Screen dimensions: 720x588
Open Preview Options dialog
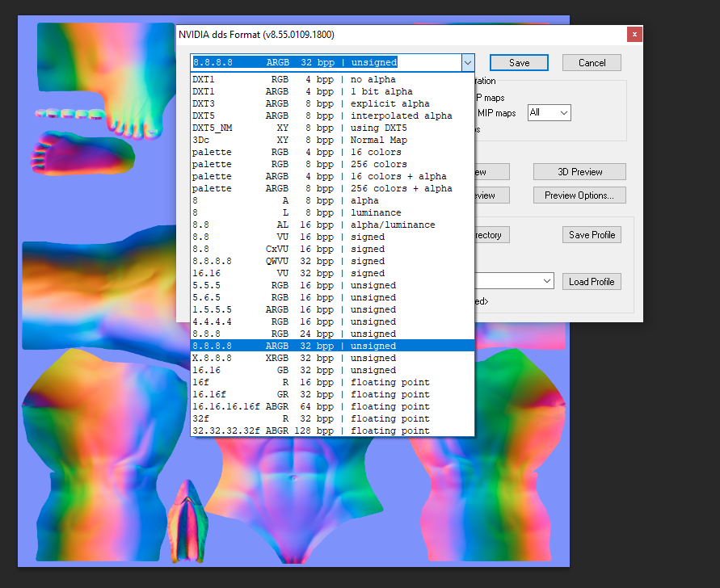coord(579,195)
